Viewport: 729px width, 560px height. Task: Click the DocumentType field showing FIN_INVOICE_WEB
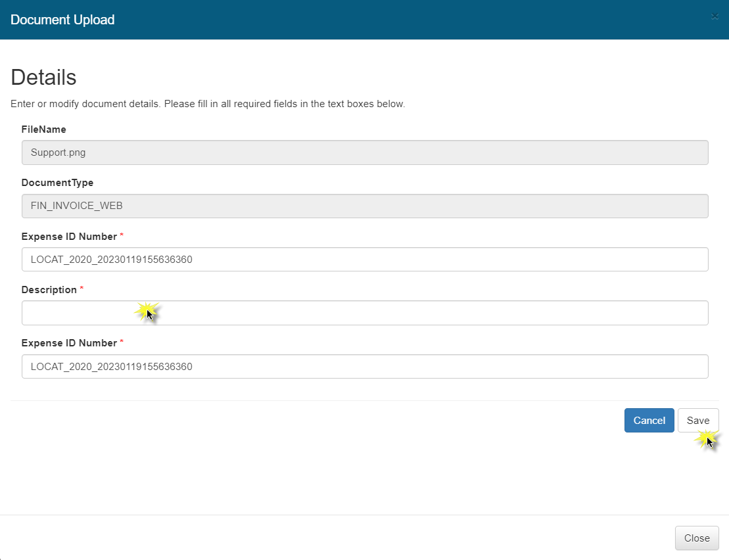click(365, 206)
